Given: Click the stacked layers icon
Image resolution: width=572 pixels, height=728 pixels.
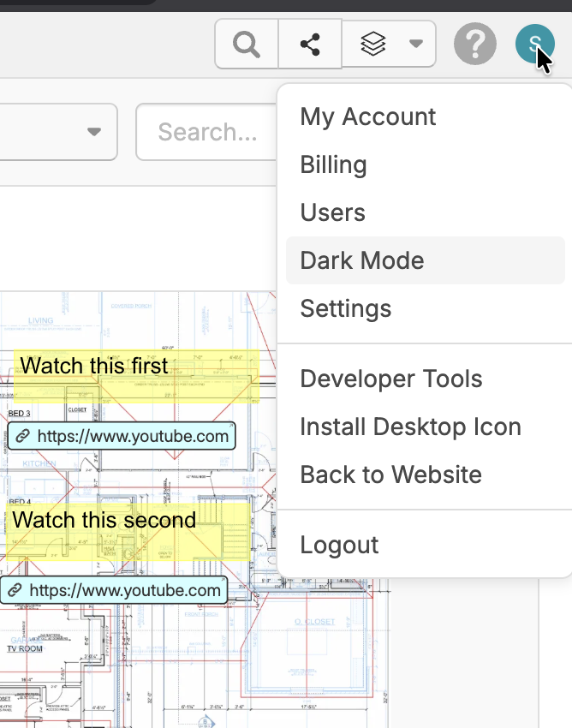Looking at the screenshot, I should coord(373,44).
